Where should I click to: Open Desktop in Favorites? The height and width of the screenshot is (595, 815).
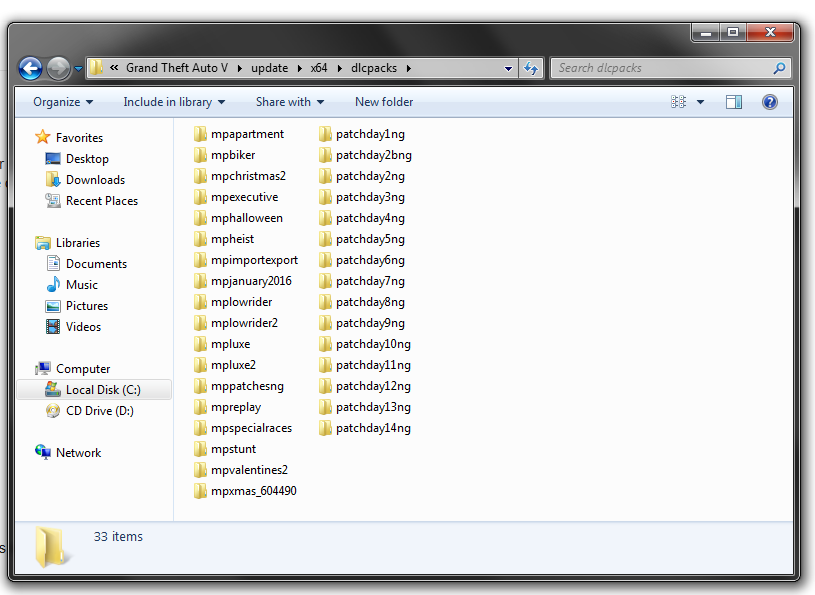(x=87, y=158)
